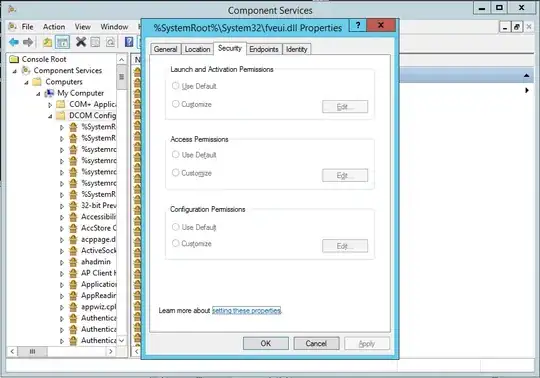
Task: Click the DCOM Config folder icon
Action: pos(61,115)
